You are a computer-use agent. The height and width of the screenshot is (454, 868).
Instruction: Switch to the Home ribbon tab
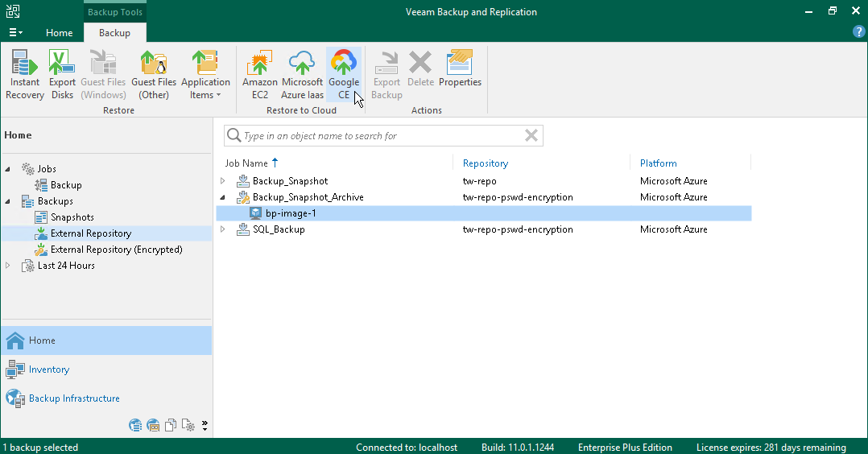60,33
